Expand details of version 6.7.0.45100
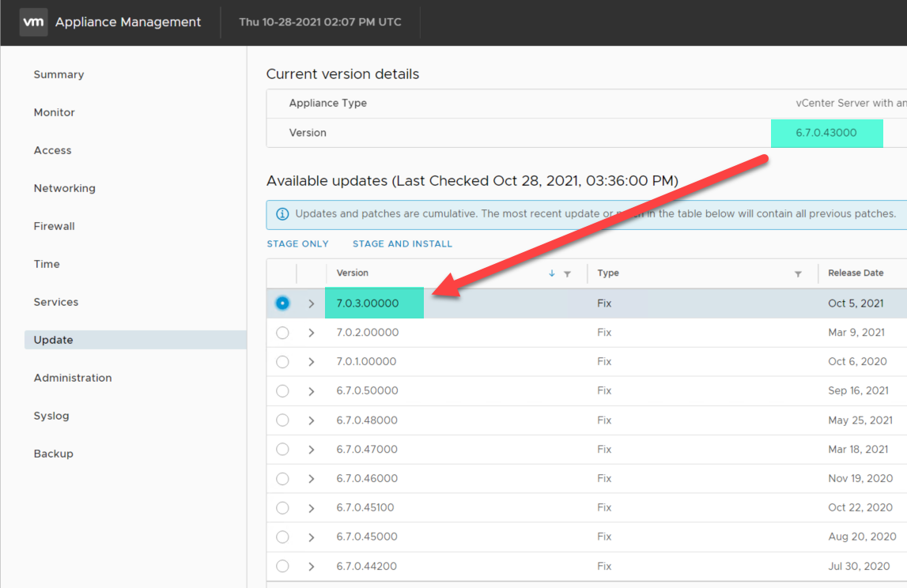 click(311, 508)
